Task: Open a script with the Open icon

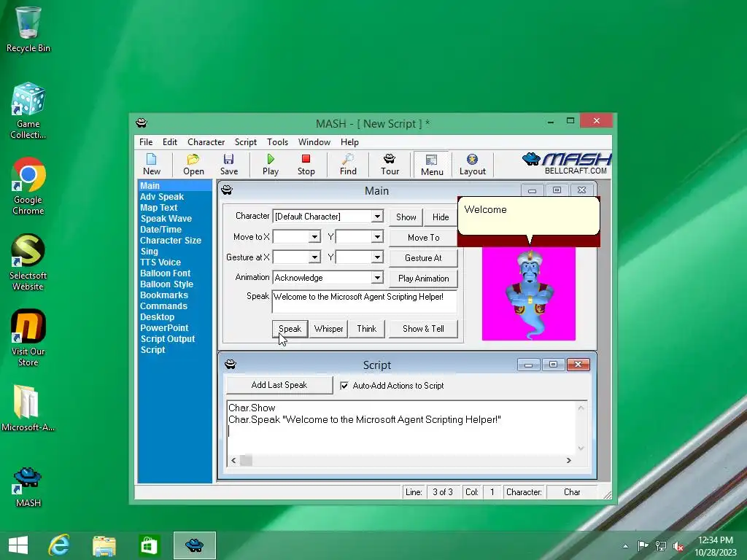Action: coord(193,164)
